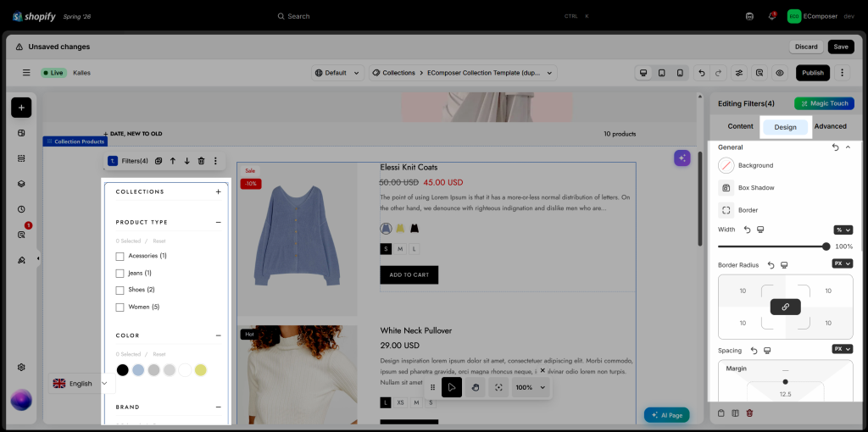
Task: Duplicate the Filters(4) element
Action: 159,161
